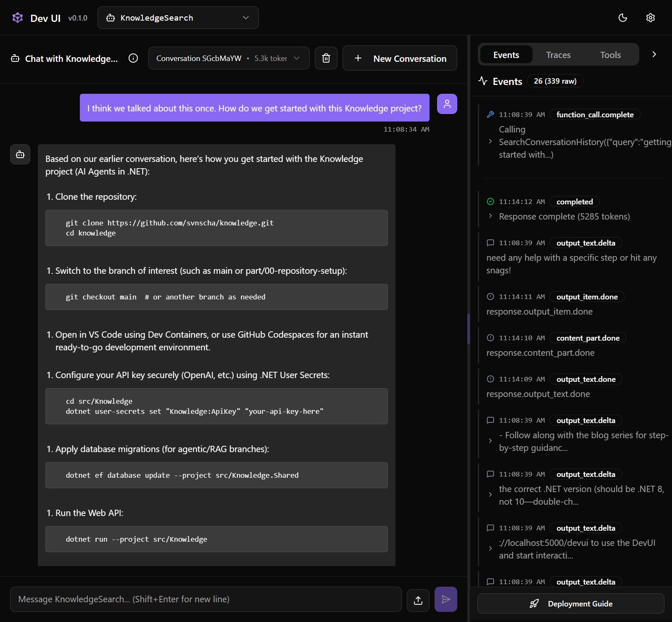Switch to the Traces tab

coord(558,55)
